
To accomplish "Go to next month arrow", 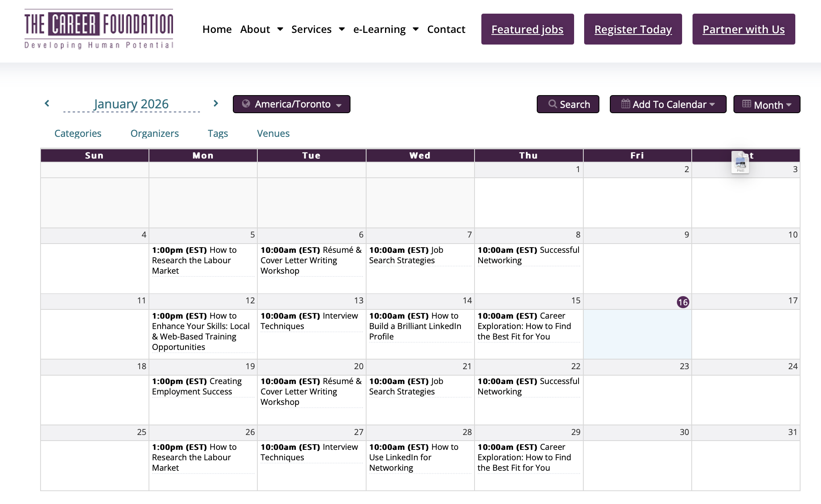I will pos(216,104).
